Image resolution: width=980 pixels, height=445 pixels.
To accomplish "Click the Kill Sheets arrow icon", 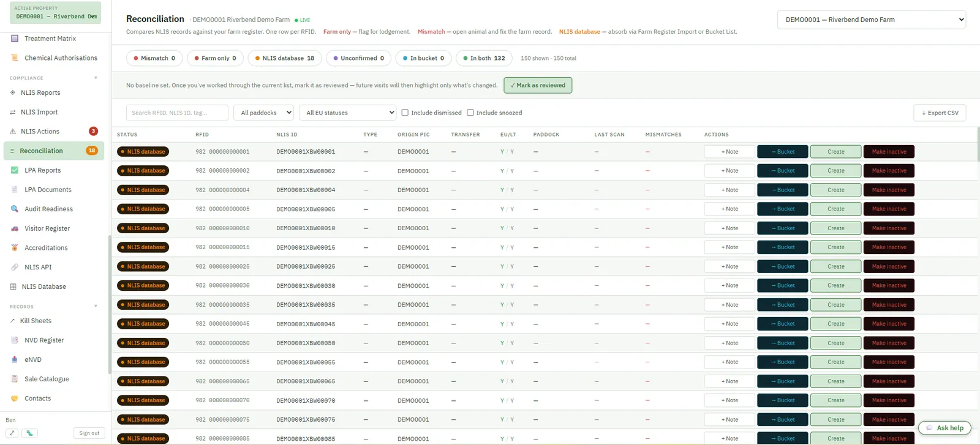I will tap(13, 321).
